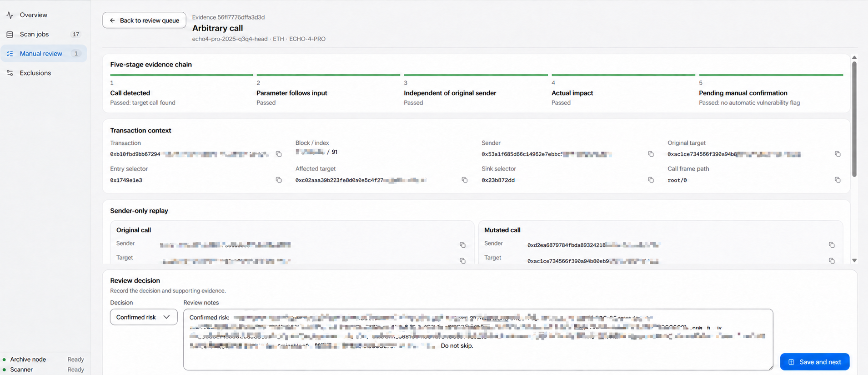Select stage 1 Call detected
Screen dimensions: 868x375
(181, 91)
